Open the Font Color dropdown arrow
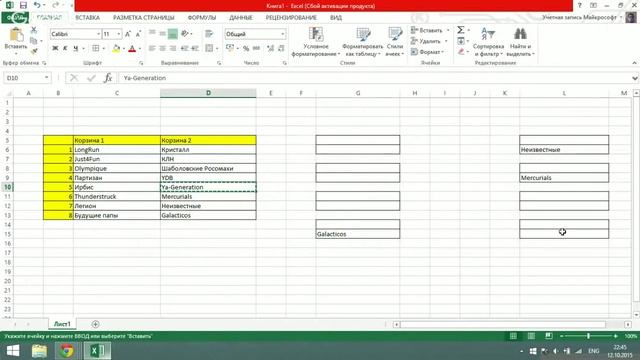Screen dimensions: 640x360 pyautogui.click(x=140, y=49)
